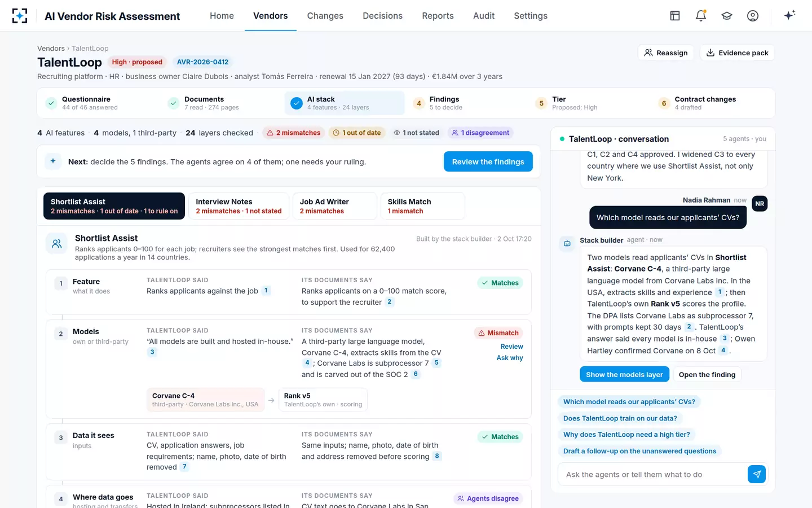Open the user account profile icon

(x=753, y=16)
